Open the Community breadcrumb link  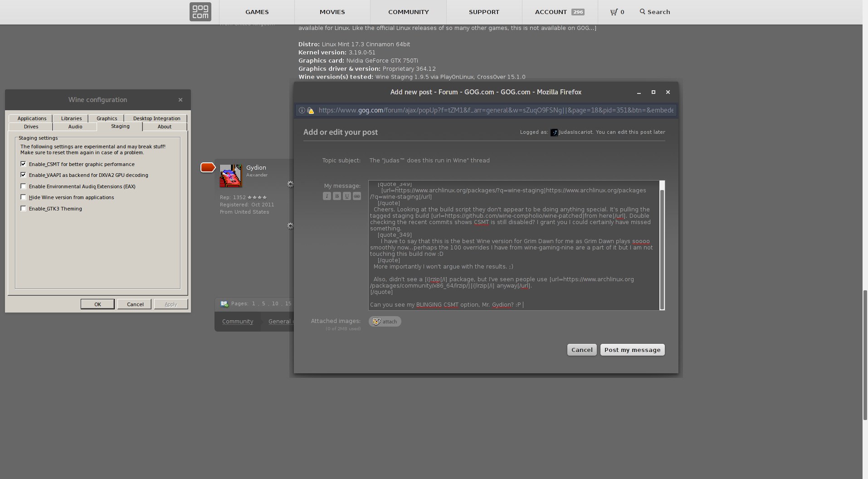coord(238,321)
